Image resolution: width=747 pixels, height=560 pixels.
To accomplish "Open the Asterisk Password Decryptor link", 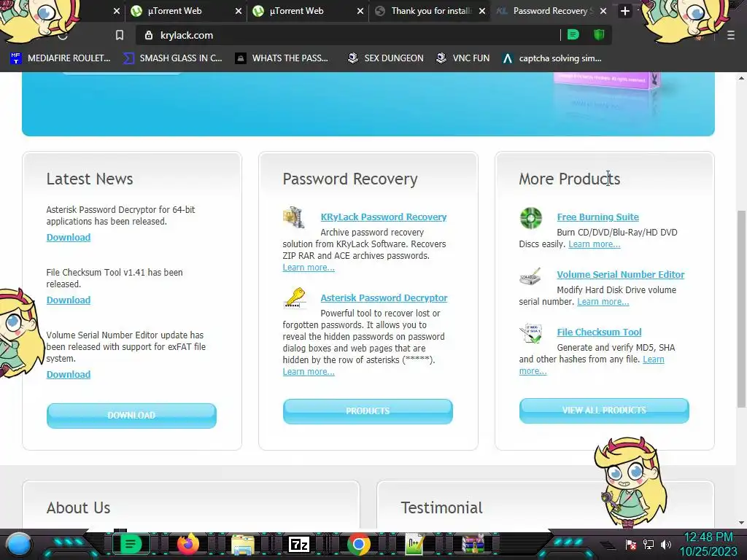I will coord(384,297).
